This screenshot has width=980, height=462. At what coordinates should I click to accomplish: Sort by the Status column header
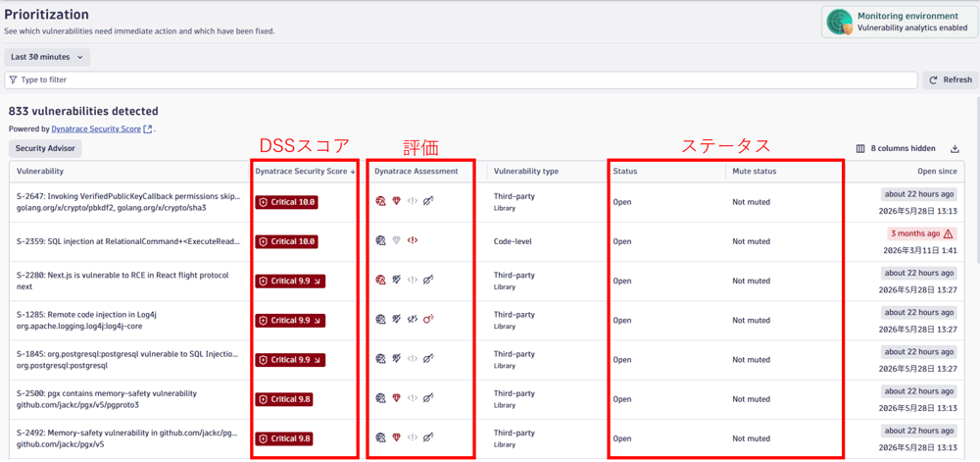[625, 172]
